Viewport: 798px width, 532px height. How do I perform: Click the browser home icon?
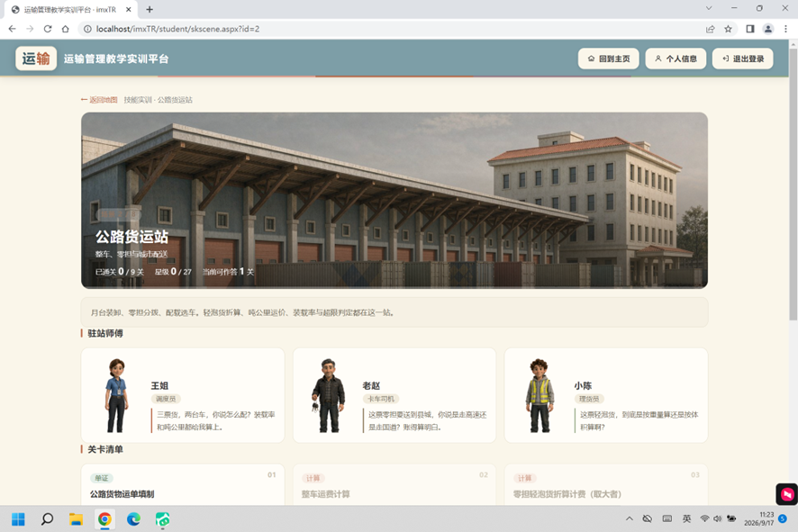point(65,29)
